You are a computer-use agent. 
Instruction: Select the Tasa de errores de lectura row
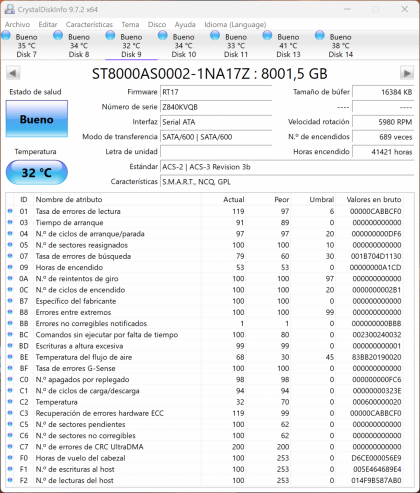tap(204, 211)
